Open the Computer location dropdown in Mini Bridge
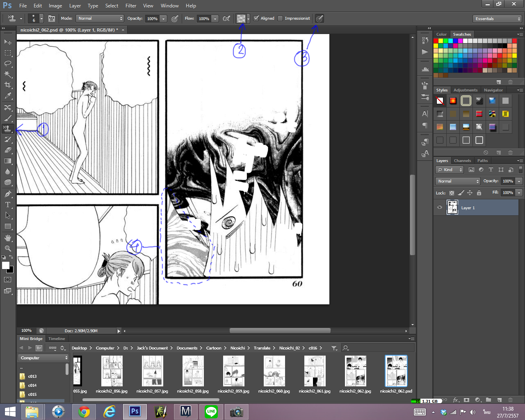 [43, 358]
